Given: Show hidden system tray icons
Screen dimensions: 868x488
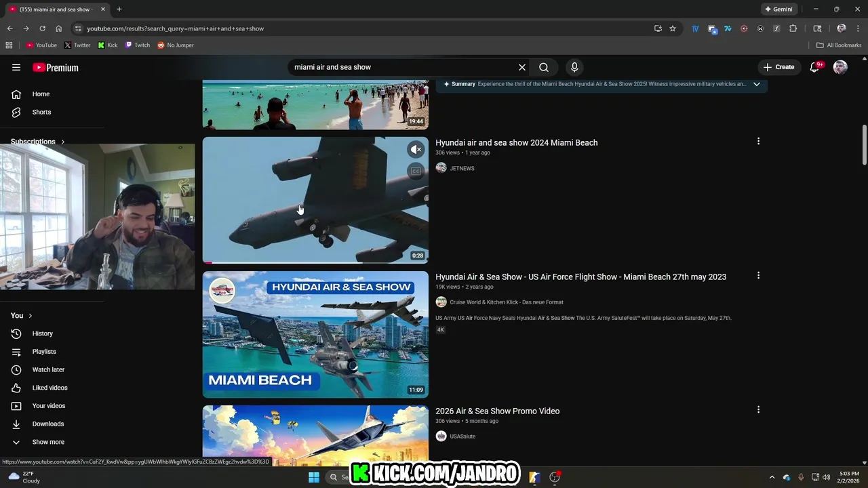Looking at the screenshot, I should 772,477.
